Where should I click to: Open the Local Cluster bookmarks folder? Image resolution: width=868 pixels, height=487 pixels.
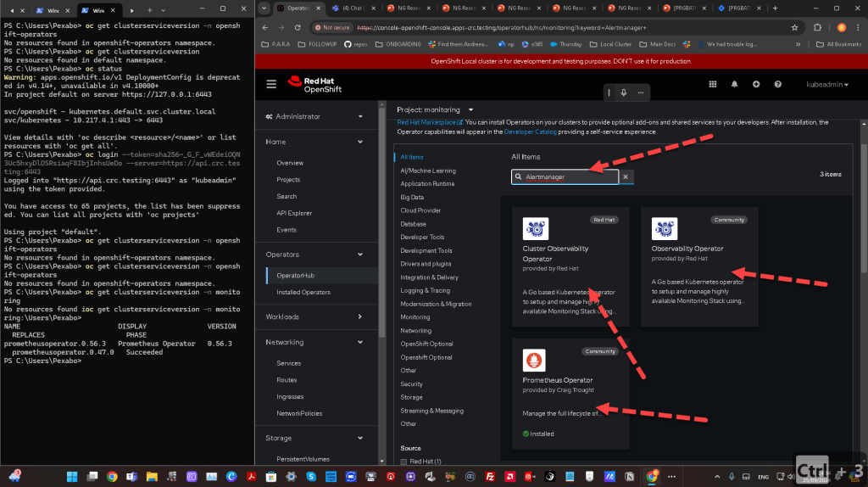[x=610, y=44]
